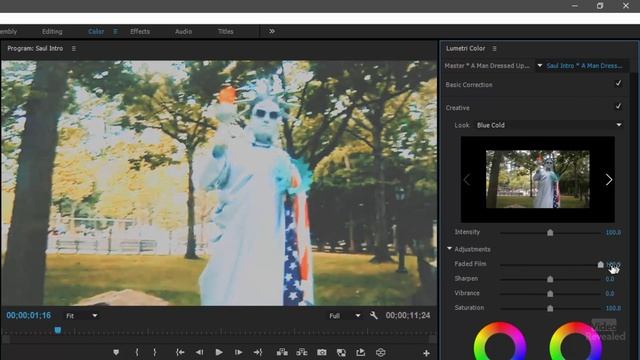The image size is (640, 360).
Task: Show more workspaces with double chevron
Action: 272,31
